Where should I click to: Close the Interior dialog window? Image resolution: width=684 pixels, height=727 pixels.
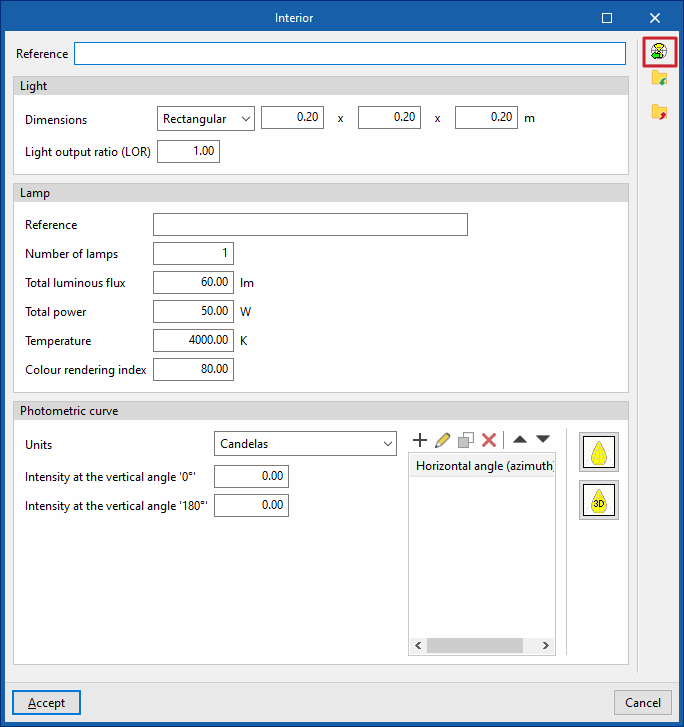pyautogui.click(x=655, y=18)
